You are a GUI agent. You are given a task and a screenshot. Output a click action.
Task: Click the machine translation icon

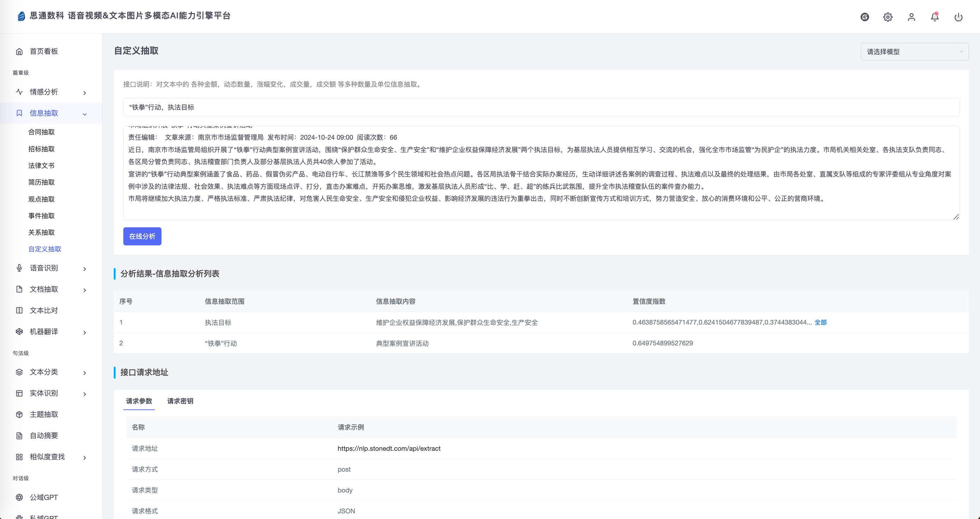tap(19, 332)
